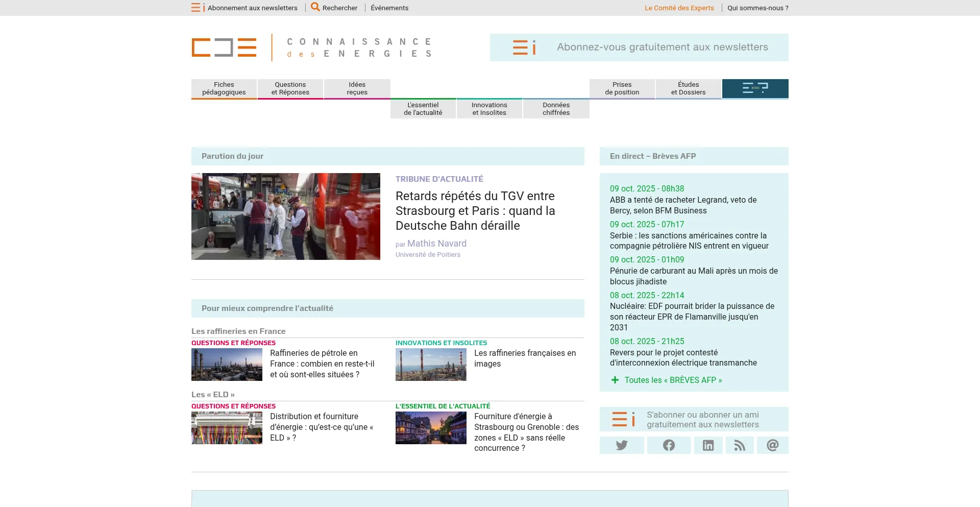Image resolution: width=980 pixels, height=507 pixels.
Task: Click the search magnifier icon
Action: (315, 7)
